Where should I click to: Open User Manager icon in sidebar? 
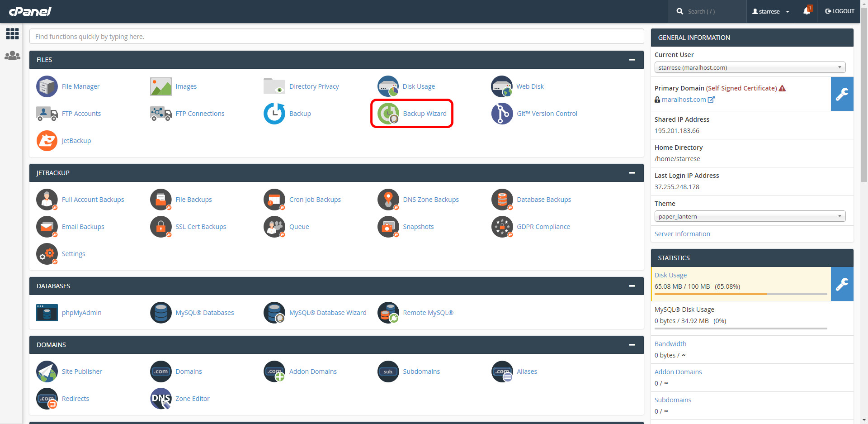[12, 56]
